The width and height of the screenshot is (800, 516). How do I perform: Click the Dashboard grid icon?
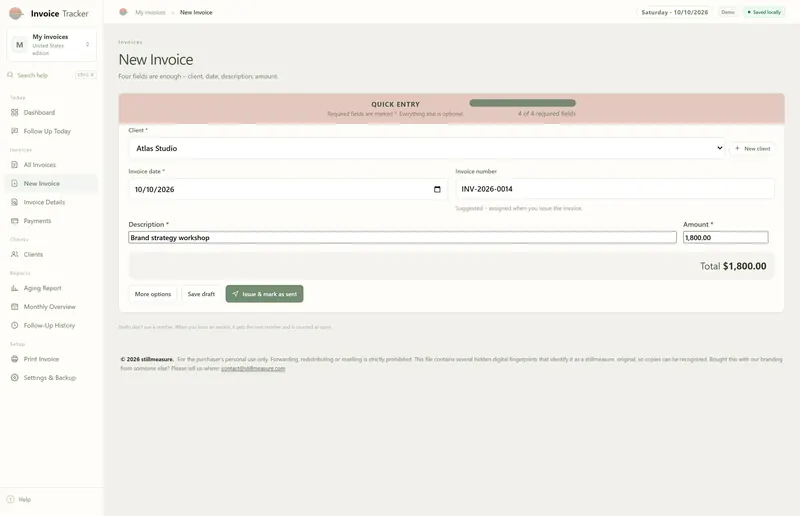click(x=14, y=112)
